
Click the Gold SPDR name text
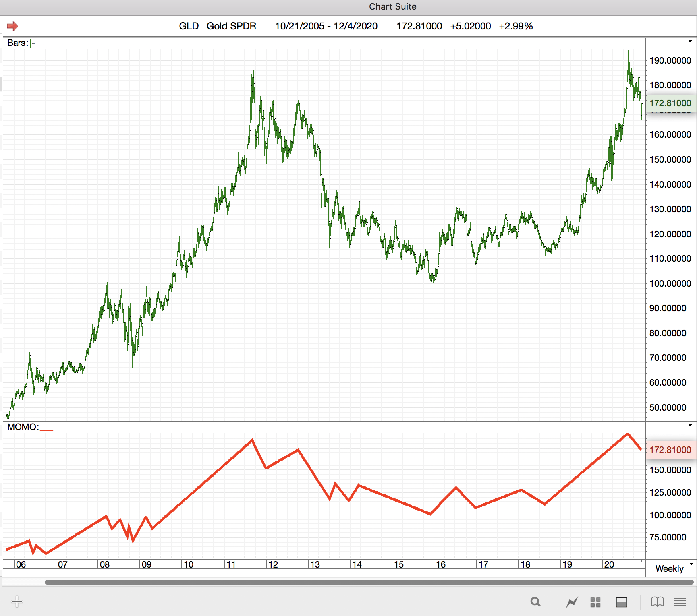231,26
